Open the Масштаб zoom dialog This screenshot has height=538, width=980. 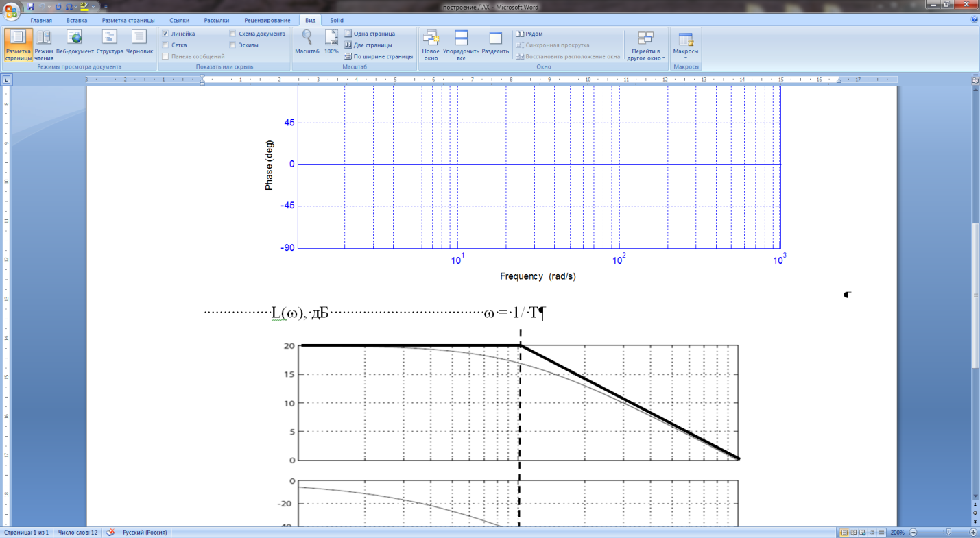307,42
